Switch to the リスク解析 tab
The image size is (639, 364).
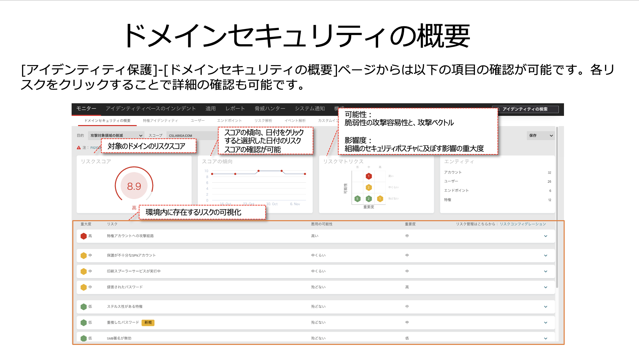(x=263, y=121)
